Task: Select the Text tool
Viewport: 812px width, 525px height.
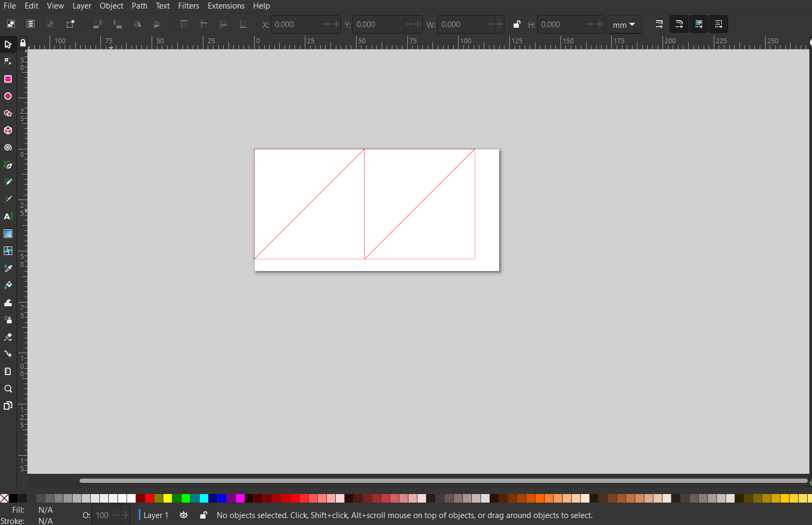Action: coord(8,216)
